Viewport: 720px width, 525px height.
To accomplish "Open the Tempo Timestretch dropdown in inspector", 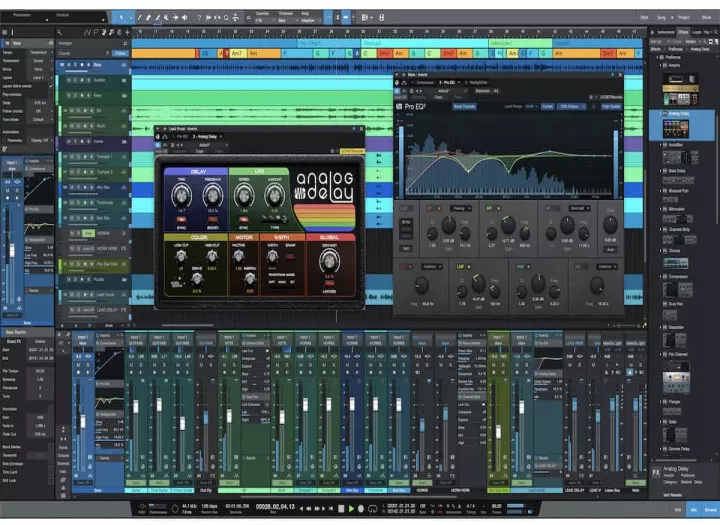I will [39, 52].
